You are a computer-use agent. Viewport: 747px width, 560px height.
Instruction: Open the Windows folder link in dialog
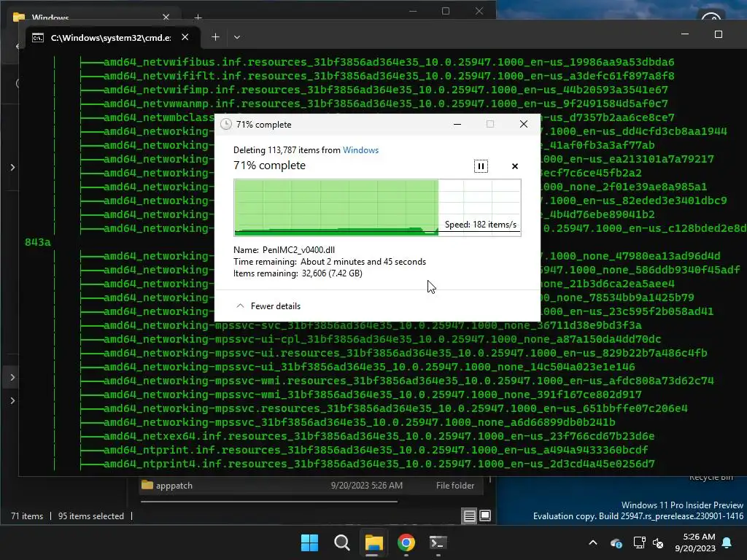point(360,150)
